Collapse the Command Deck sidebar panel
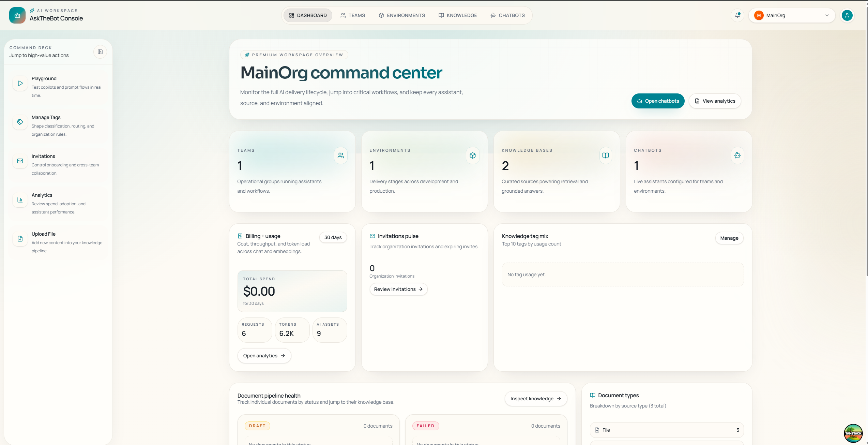The height and width of the screenshot is (445, 868). (100, 52)
